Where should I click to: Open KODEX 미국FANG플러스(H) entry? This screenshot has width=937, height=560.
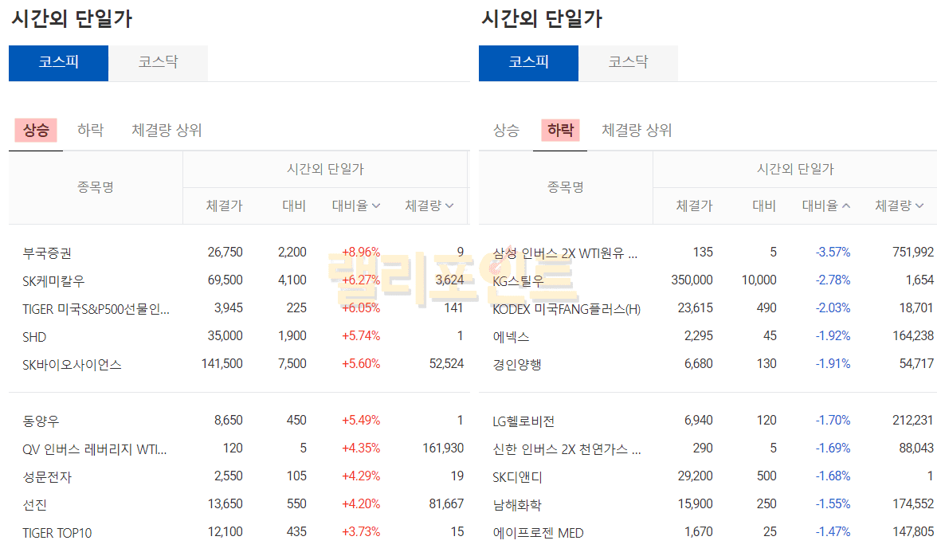[567, 309]
